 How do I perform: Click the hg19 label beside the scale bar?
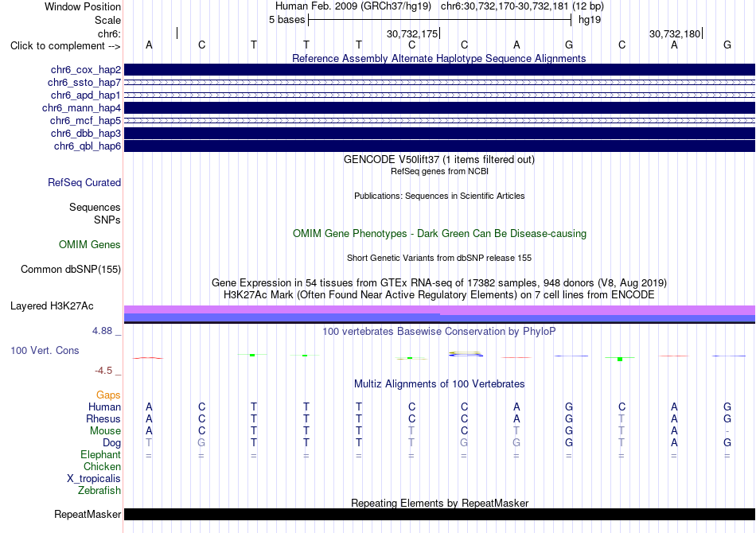point(590,20)
